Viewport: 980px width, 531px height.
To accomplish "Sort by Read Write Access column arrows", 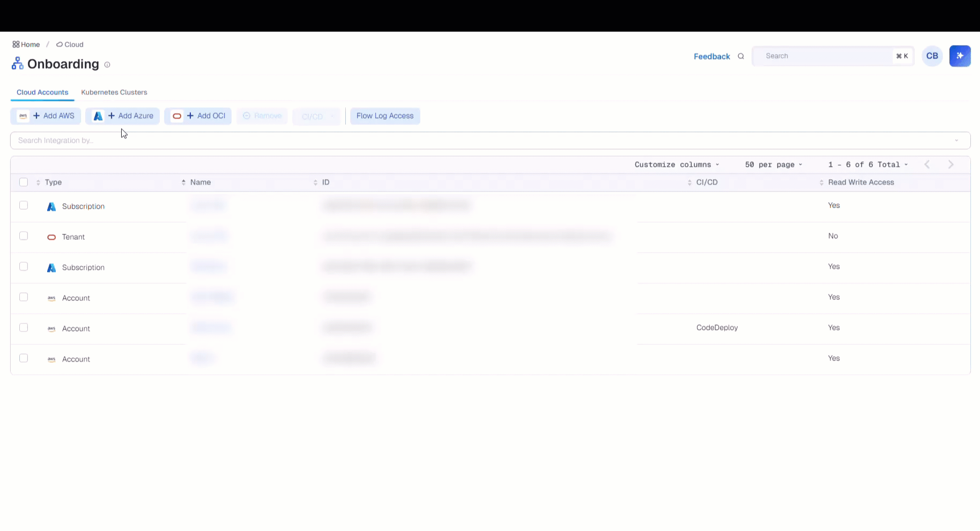I will coord(821,183).
